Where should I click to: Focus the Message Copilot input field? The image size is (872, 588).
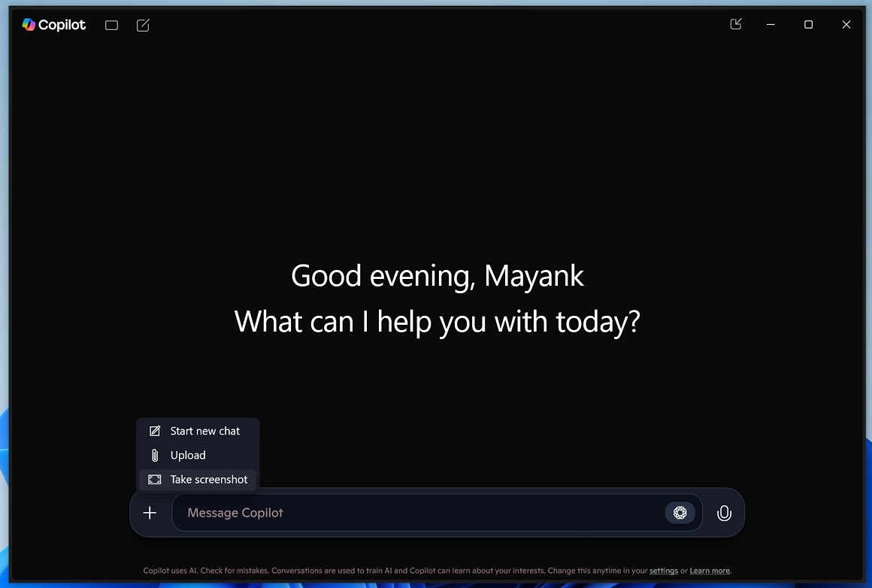[413, 513]
